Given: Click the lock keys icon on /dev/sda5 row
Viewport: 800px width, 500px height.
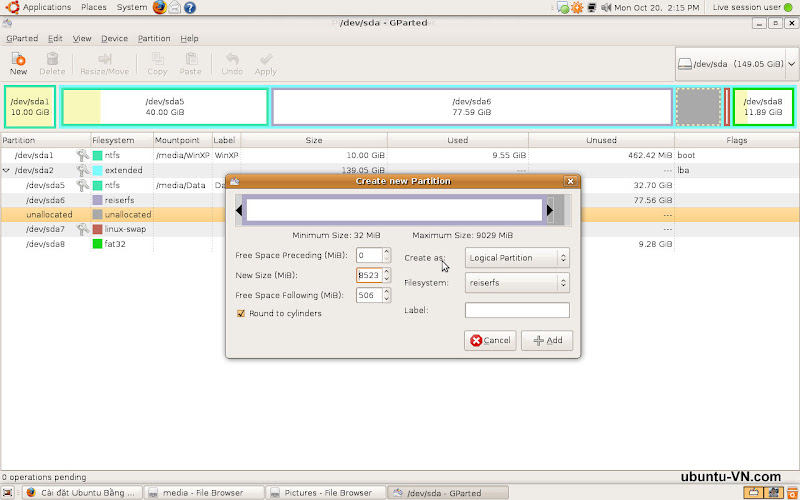Looking at the screenshot, I should tap(82, 185).
